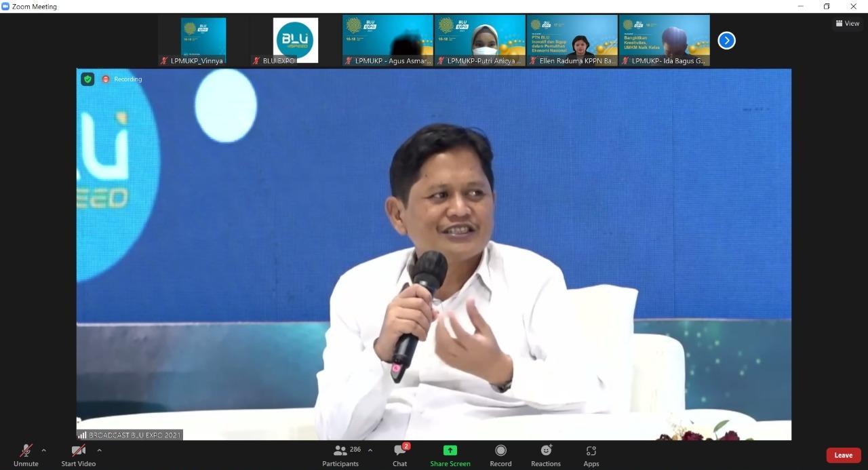The width and height of the screenshot is (868, 470).
Task: Toggle the Chat notification badge
Action: point(406,446)
